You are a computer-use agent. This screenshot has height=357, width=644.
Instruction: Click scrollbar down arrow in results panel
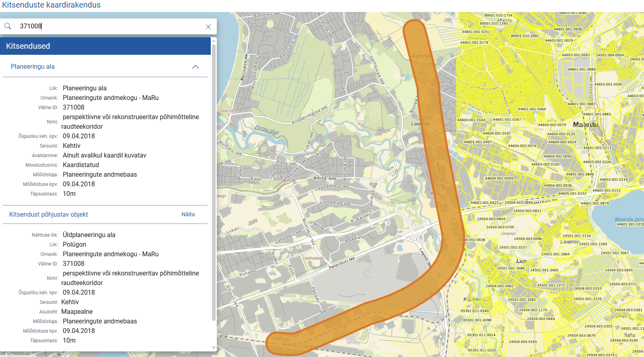pyautogui.click(x=214, y=348)
